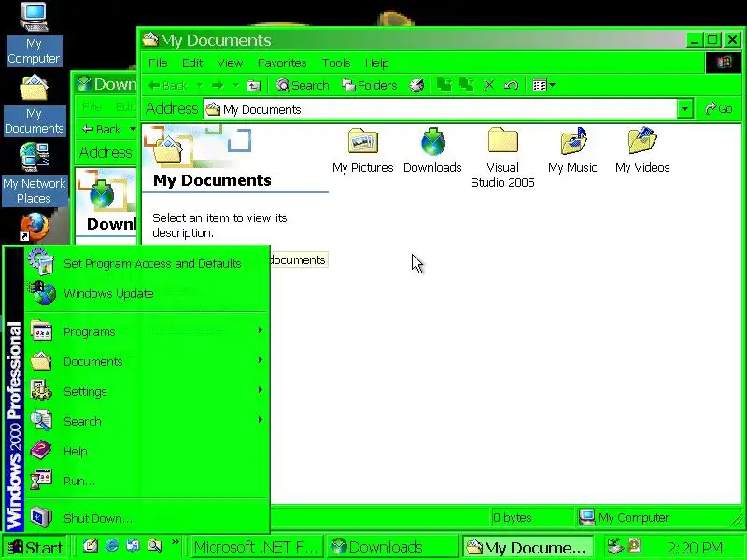The image size is (747, 560).
Task: Open the File menu
Action: point(158,63)
